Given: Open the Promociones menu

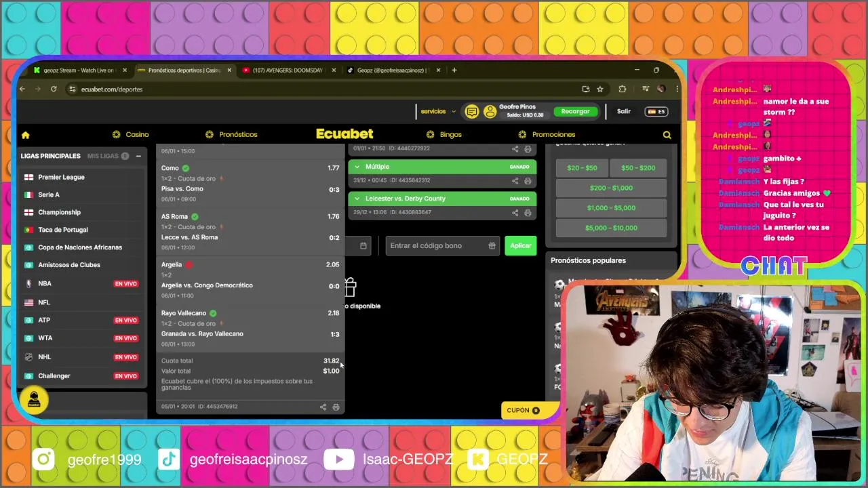Looking at the screenshot, I should coord(547,135).
